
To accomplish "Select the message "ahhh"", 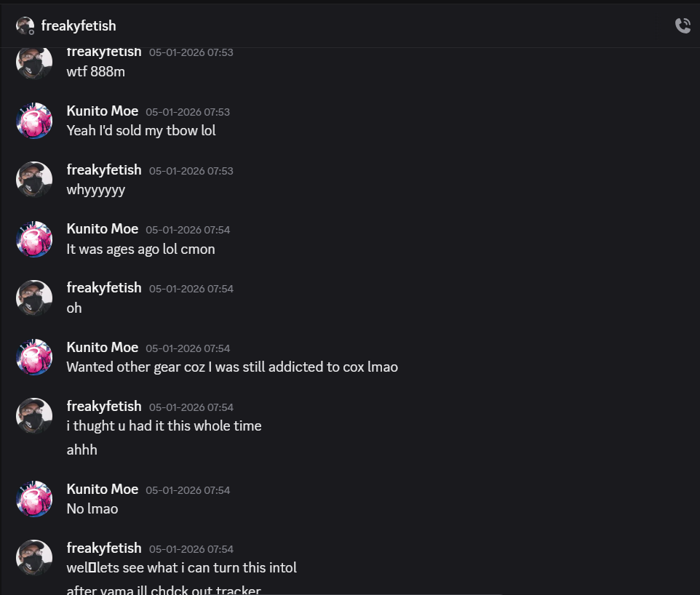I will point(81,450).
